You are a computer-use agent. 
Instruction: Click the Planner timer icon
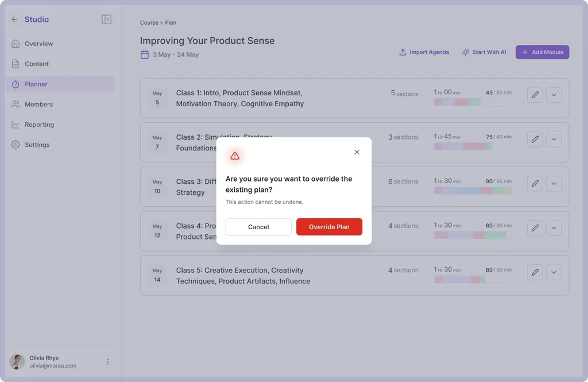(16, 84)
